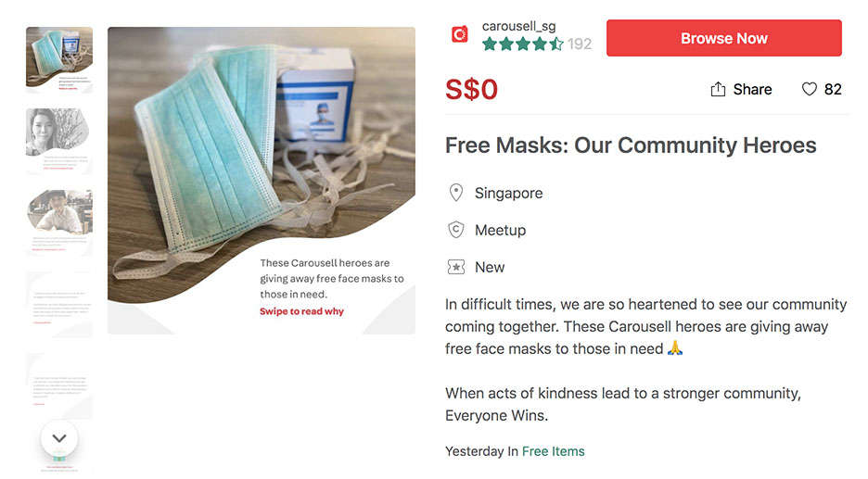Open the carousell_sg seller profile name

(519, 26)
